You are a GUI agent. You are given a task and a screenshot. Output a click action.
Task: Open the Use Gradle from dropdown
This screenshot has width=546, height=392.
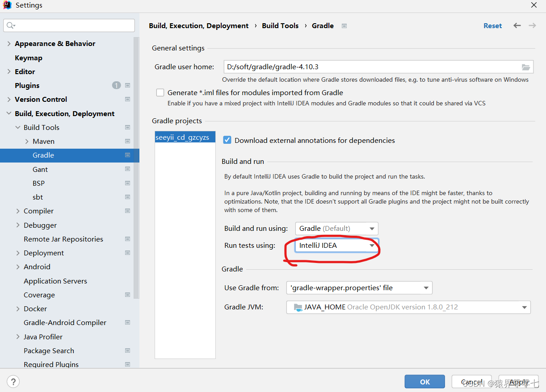(359, 288)
